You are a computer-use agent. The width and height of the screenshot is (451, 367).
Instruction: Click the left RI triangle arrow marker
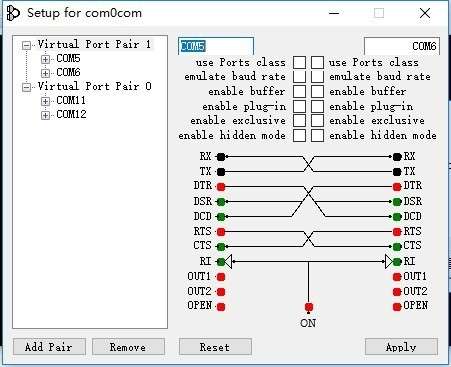click(228, 262)
